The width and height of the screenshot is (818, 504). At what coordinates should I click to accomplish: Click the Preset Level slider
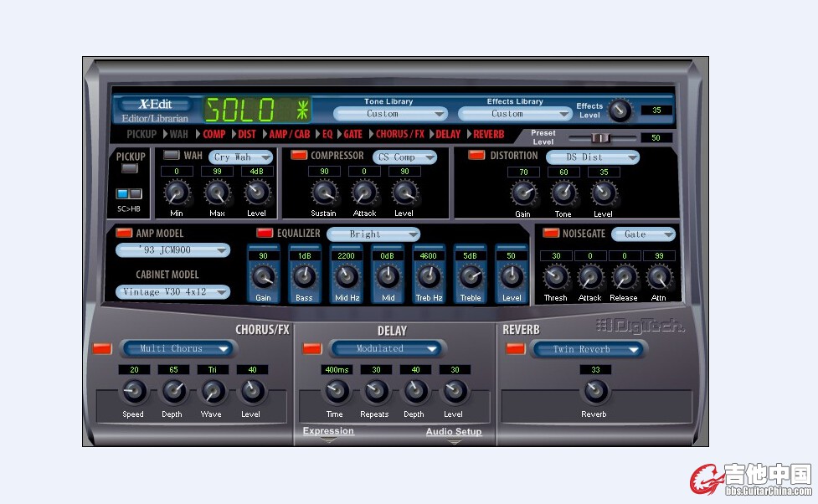click(602, 138)
